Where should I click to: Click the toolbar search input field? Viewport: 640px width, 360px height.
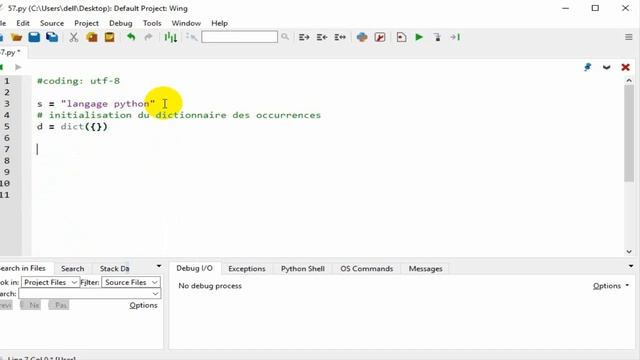(239, 37)
